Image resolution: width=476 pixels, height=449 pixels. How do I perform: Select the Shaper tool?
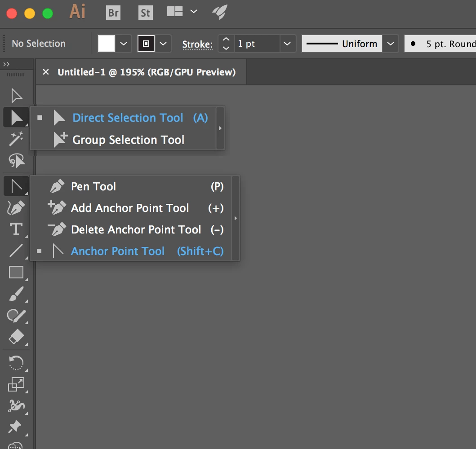tap(16, 316)
